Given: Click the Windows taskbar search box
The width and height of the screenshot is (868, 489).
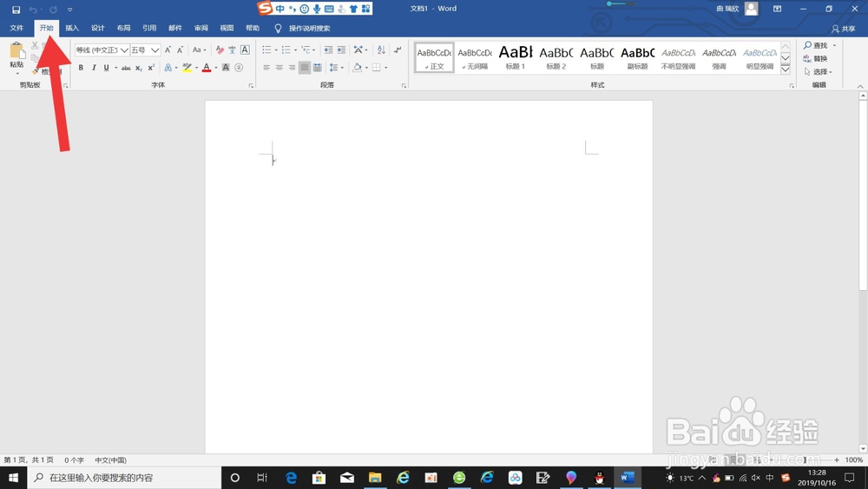Looking at the screenshot, I should coord(124,478).
